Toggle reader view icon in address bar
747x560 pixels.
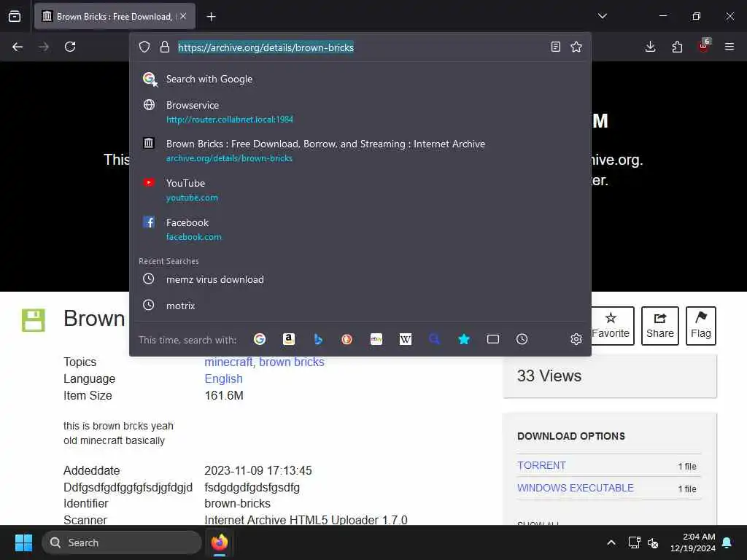click(x=555, y=47)
